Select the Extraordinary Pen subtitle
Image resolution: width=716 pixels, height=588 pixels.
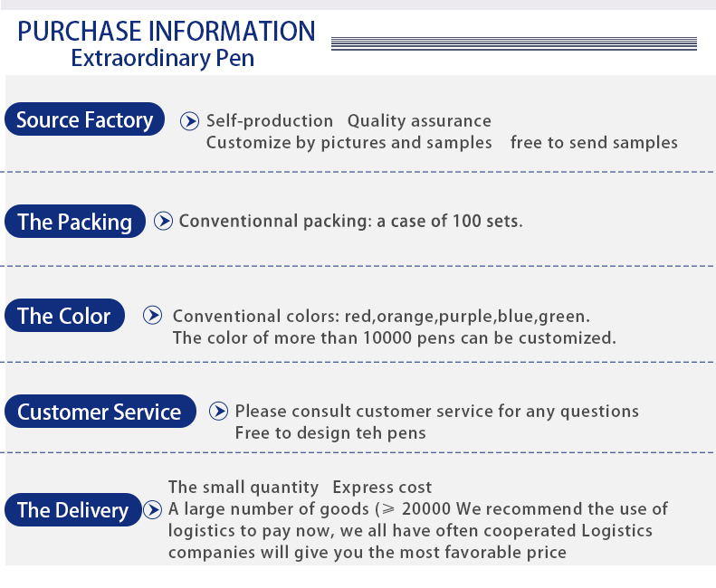[x=163, y=60]
